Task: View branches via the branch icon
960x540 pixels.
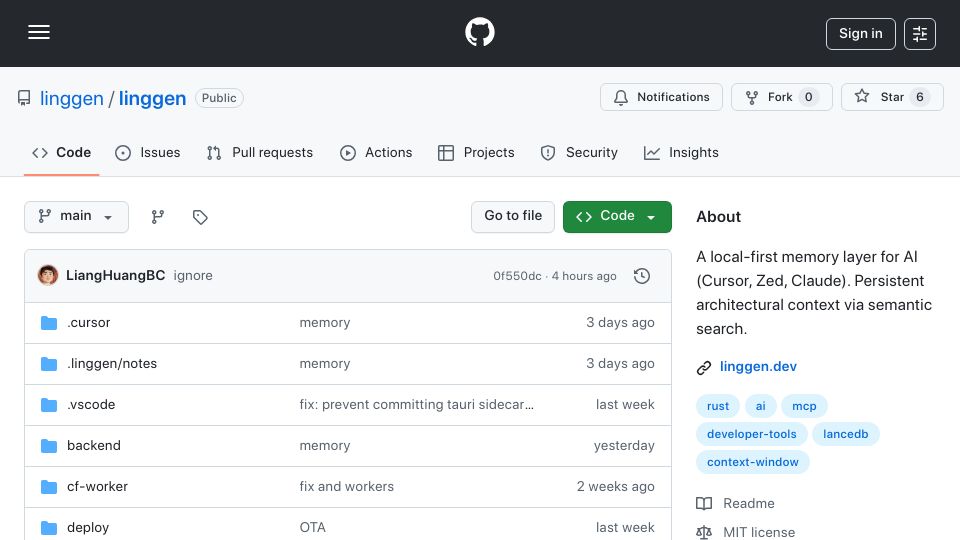Action: (x=158, y=217)
